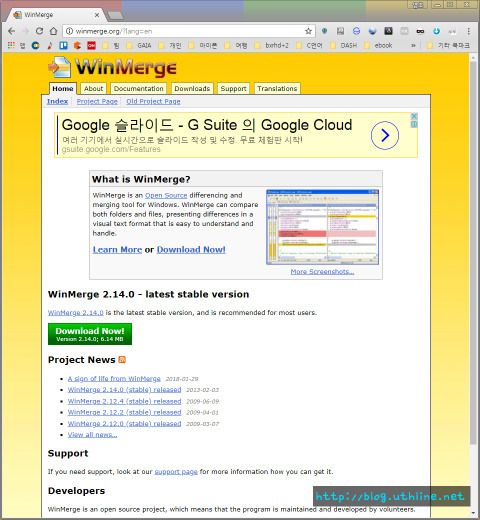The width and height of the screenshot is (480, 520).
Task: Open the support page link
Action: coord(176,472)
